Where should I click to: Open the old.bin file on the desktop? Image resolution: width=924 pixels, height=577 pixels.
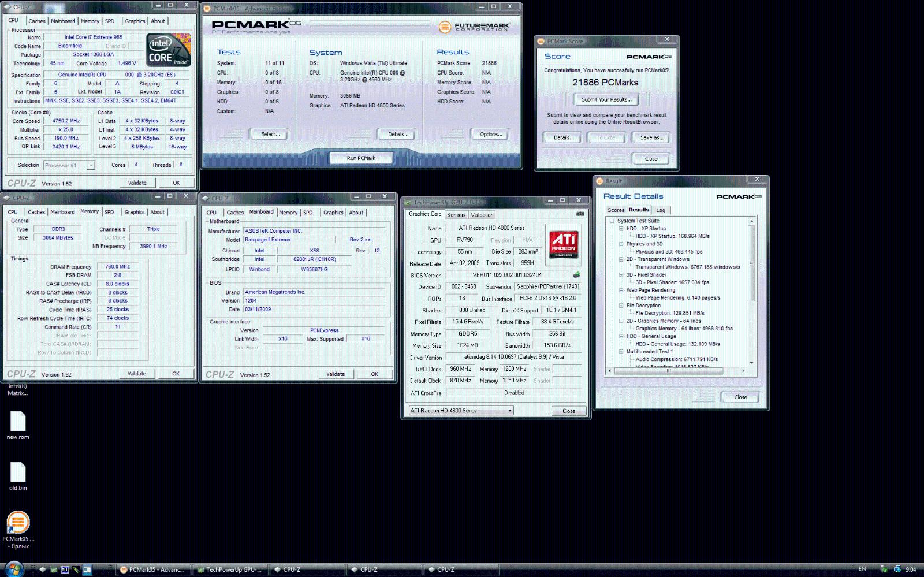(x=18, y=476)
